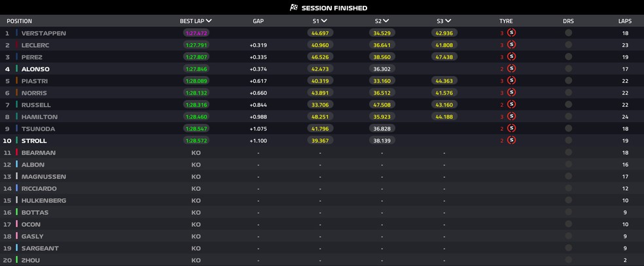Click the MAGNUSSEN driver name
The width and height of the screenshot is (644, 266).
44,176
